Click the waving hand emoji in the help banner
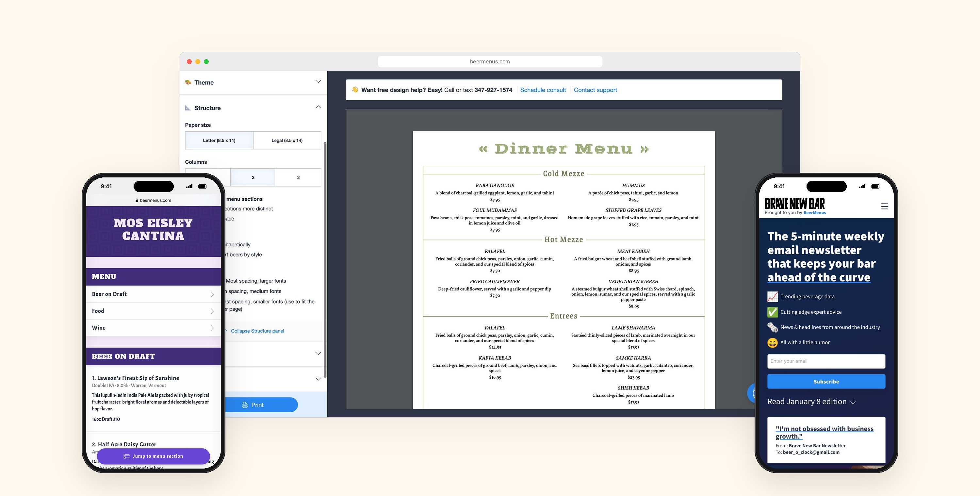This screenshot has width=980, height=496. click(354, 90)
